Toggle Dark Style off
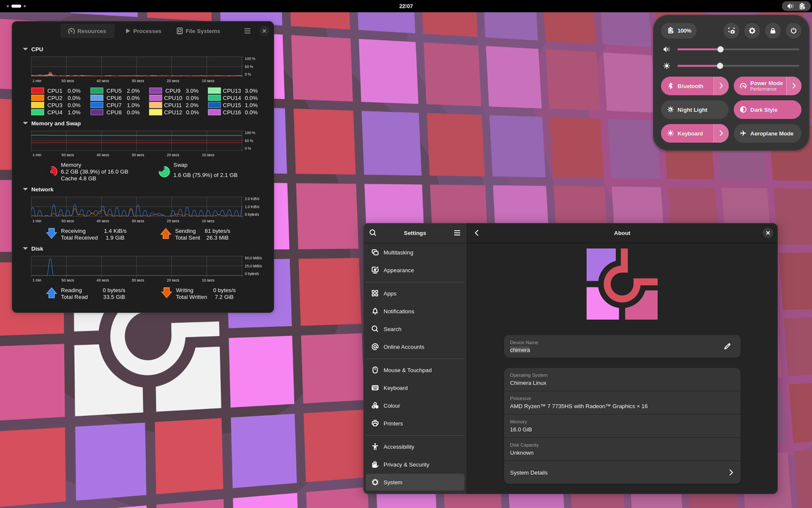The image size is (812, 508). [x=768, y=110]
